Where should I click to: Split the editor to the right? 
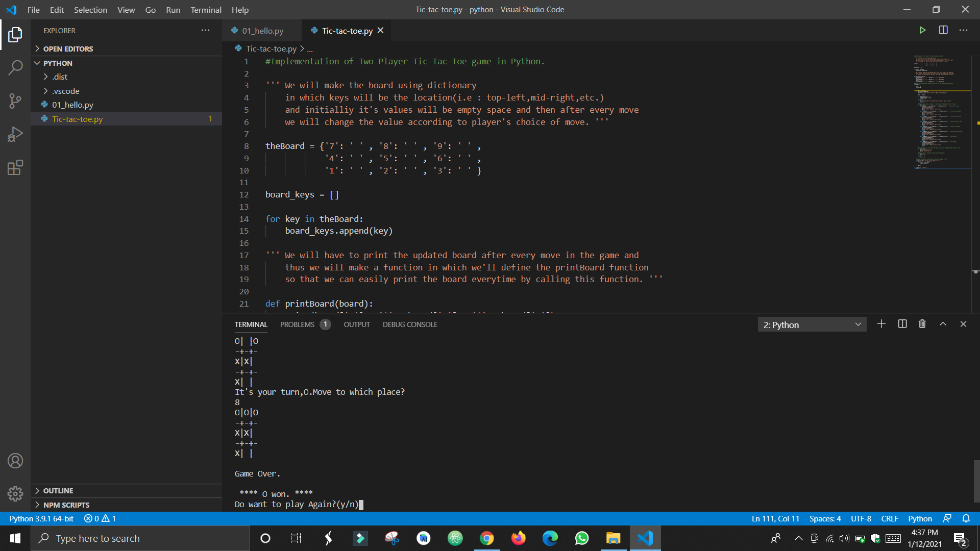click(x=943, y=30)
